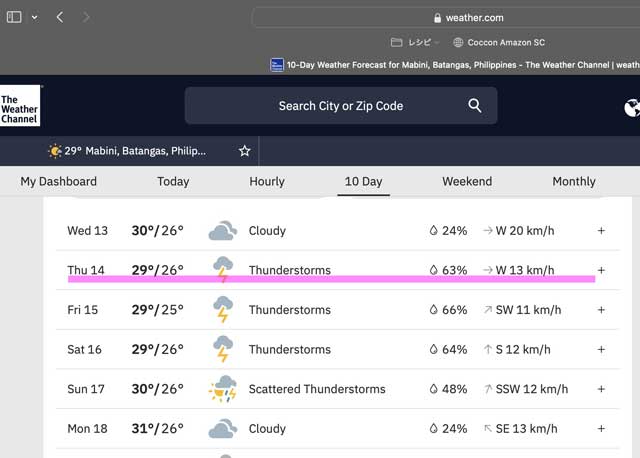Open the Weekend forecast tab
Viewport: 640px width, 458px height.
[x=467, y=181]
